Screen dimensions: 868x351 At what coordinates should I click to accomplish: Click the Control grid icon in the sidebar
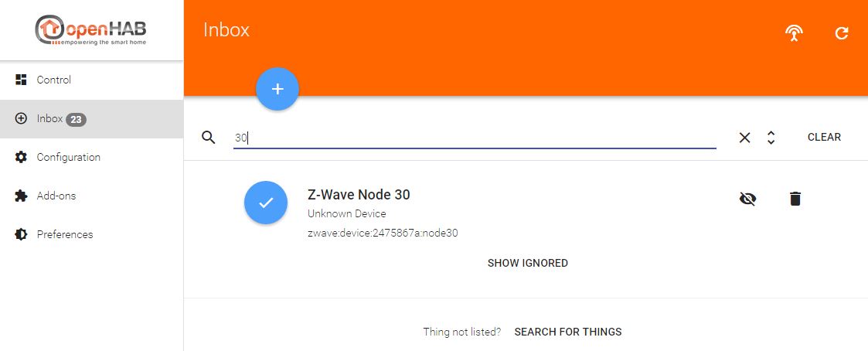click(x=21, y=80)
